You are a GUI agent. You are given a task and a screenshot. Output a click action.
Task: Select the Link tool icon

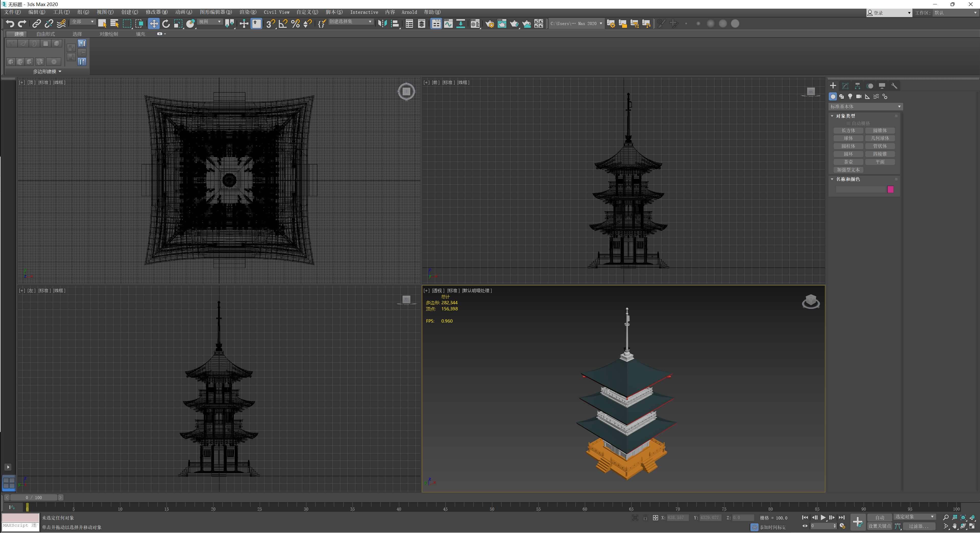point(36,23)
